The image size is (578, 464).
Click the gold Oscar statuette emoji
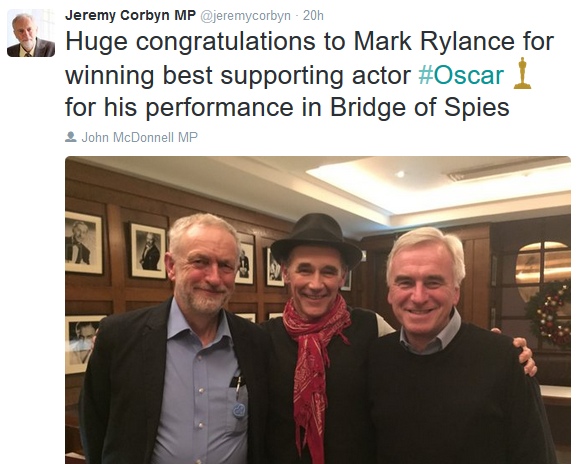[x=522, y=73]
